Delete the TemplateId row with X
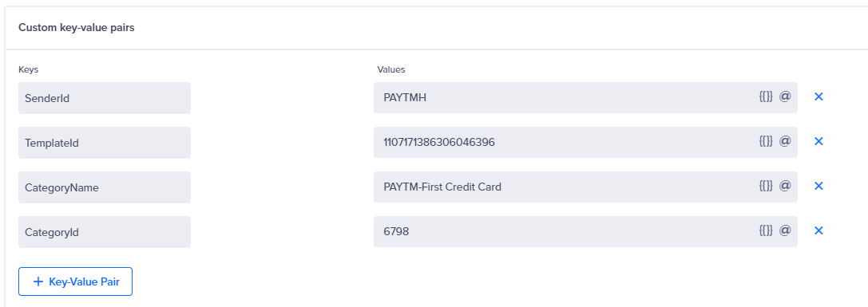Viewport: 868px width, 307px height. [x=818, y=142]
